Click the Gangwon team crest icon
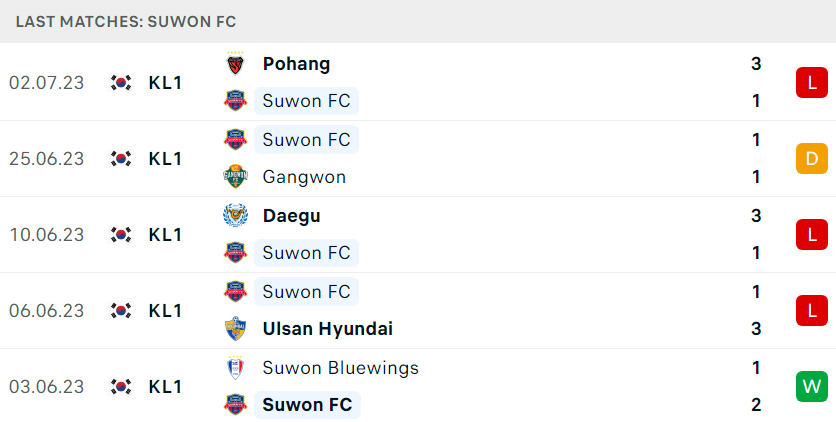The width and height of the screenshot is (836, 422). [x=235, y=177]
